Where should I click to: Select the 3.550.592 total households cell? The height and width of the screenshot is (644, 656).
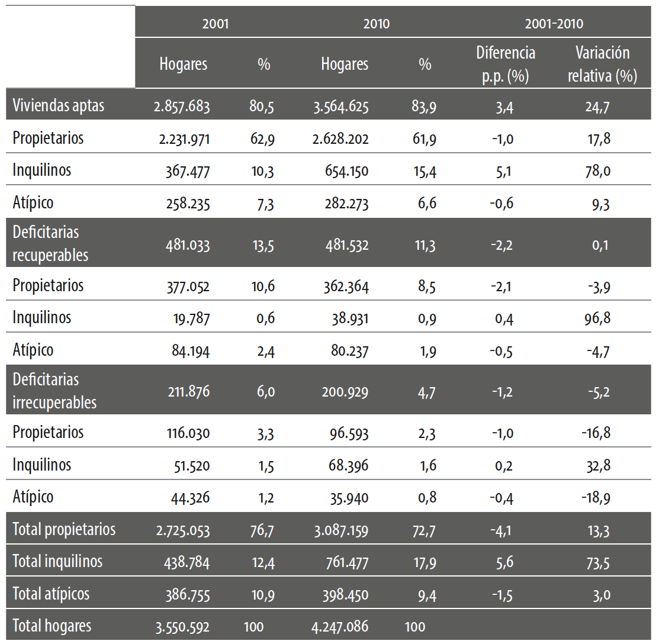tap(182, 626)
